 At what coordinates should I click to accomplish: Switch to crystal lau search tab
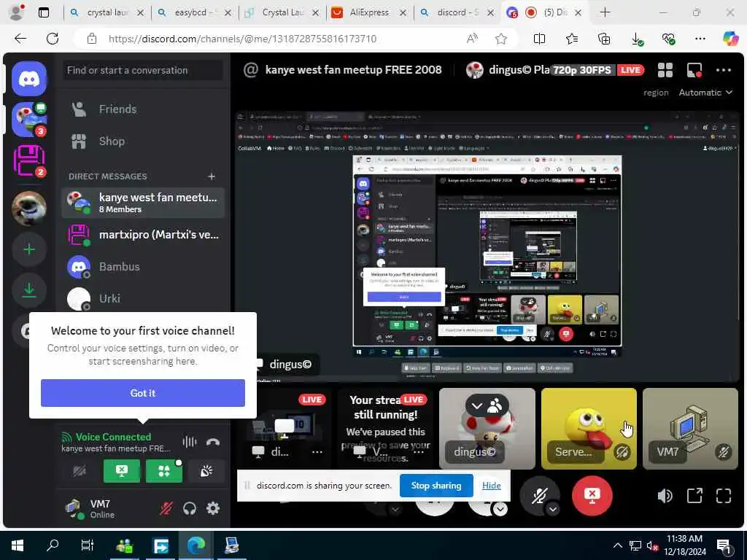click(107, 12)
